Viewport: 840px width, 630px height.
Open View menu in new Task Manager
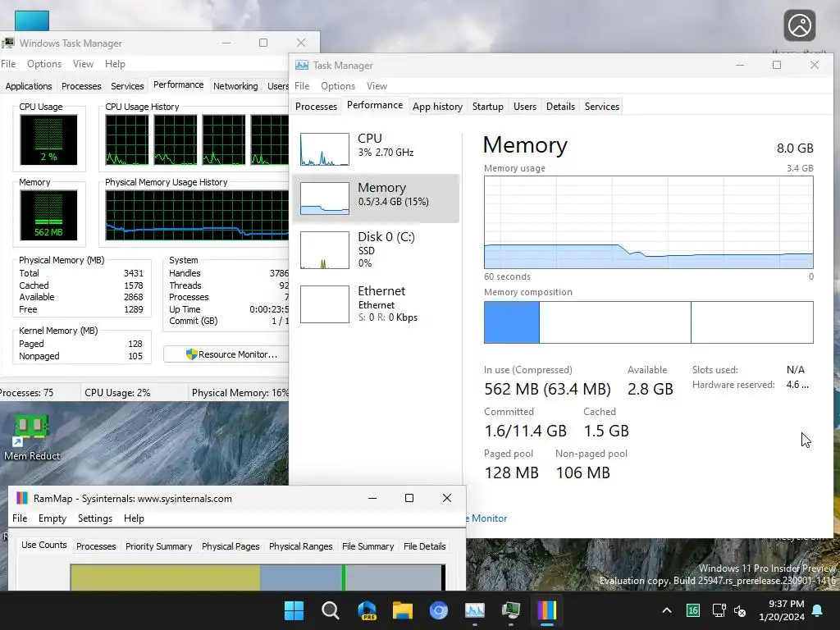[377, 85]
